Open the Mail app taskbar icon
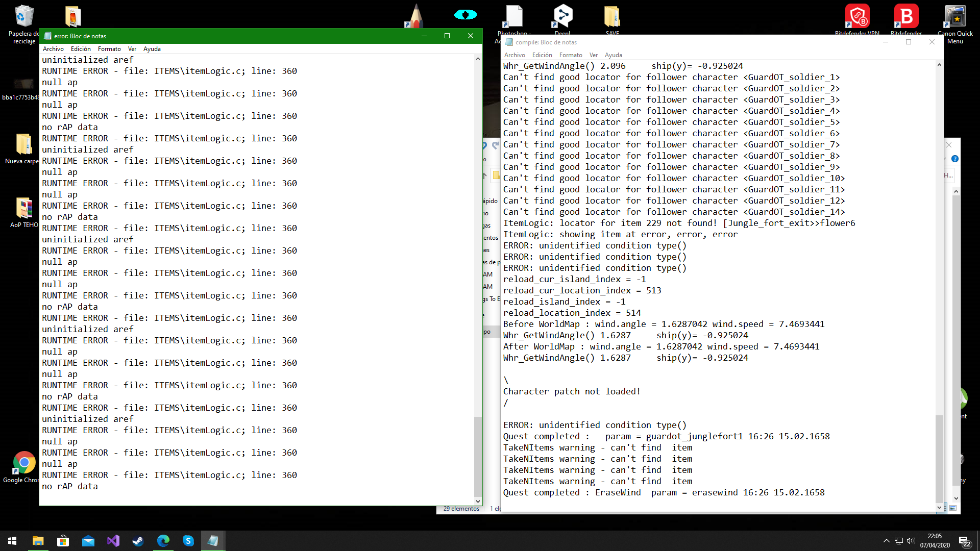This screenshot has height=551, width=980. 88,541
